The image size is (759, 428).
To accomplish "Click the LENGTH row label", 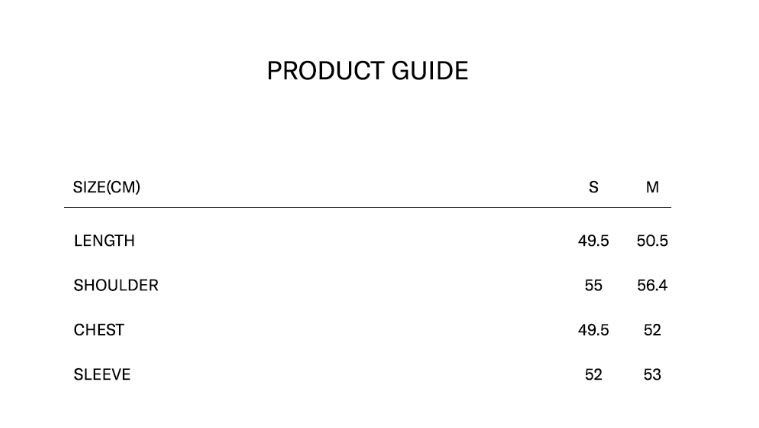I will [104, 241].
